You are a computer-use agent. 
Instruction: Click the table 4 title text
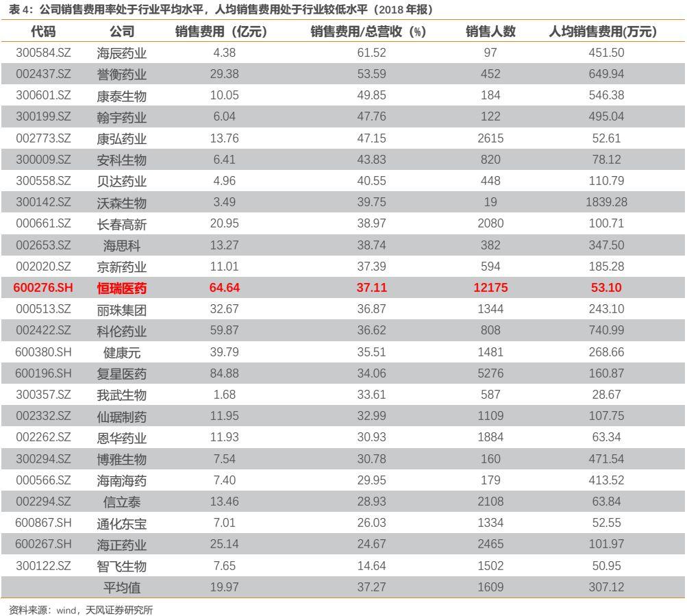[x=221, y=9]
